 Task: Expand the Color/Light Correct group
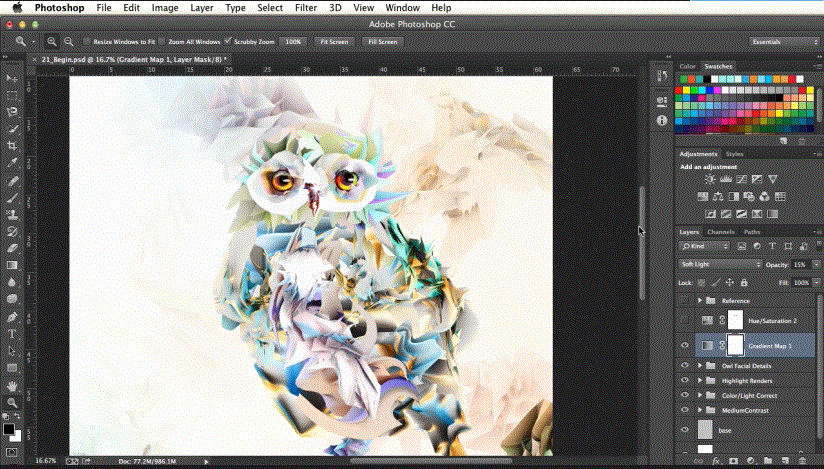(x=700, y=395)
